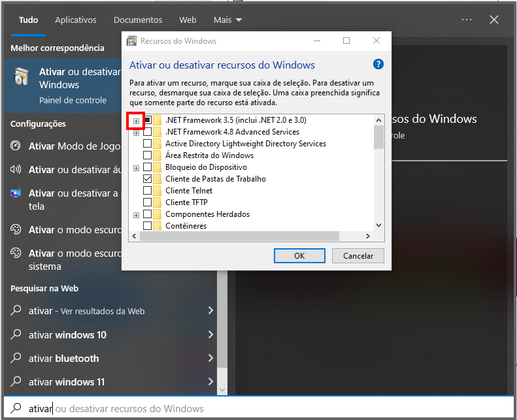The width and height of the screenshot is (517, 420).
Task: Uncheck Cliente de Pastas de Trabalho
Action: tap(147, 179)
